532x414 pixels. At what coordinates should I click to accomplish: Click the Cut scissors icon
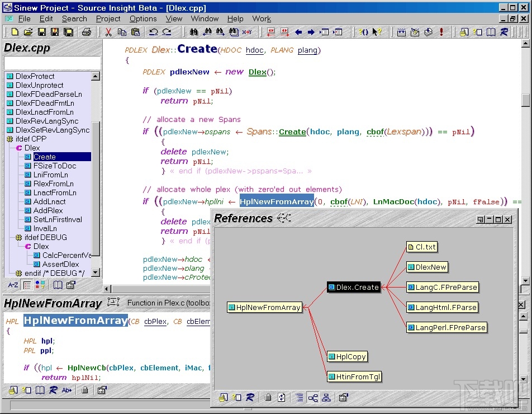point(108,32)
